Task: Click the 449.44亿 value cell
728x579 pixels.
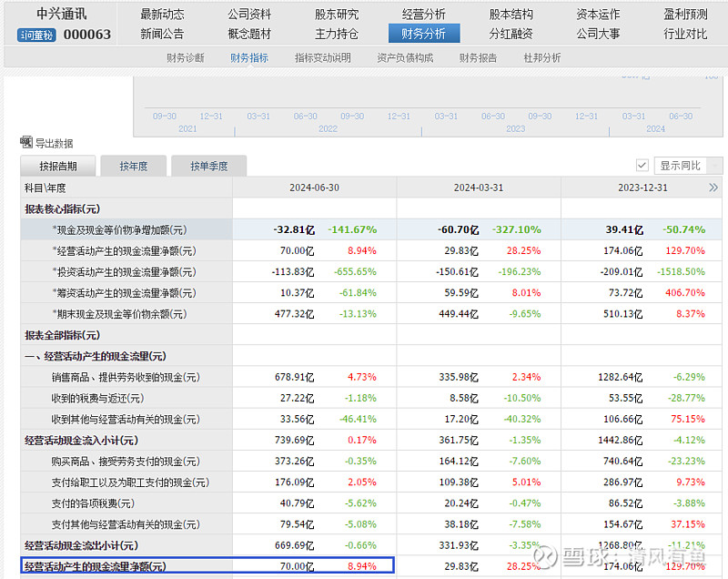Action: [x=459, y=314]
